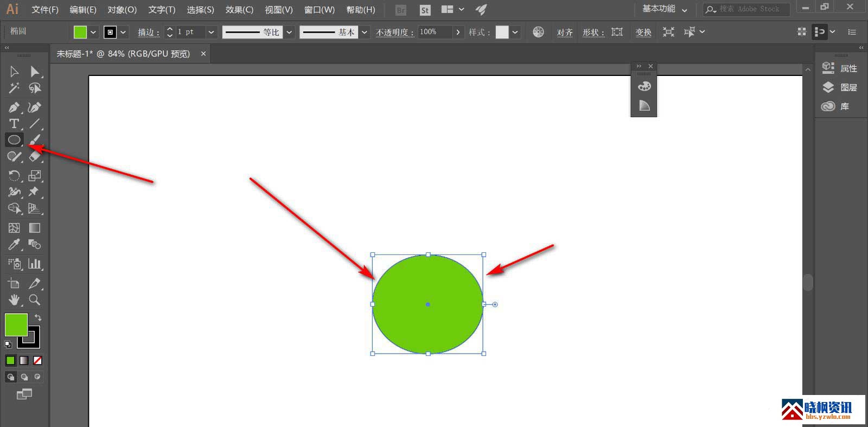Select the Paintbrush tool
This screenshot has width=868, height=427.
click(x=35, y=140)
